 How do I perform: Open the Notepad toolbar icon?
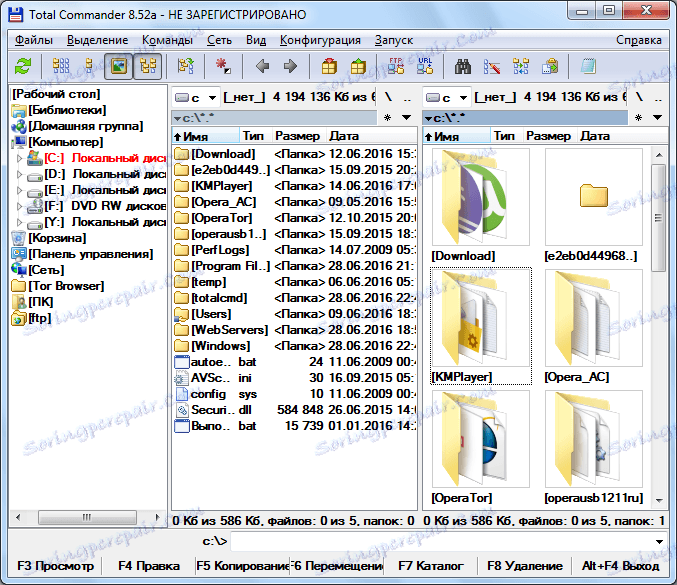tap(588, 66)
